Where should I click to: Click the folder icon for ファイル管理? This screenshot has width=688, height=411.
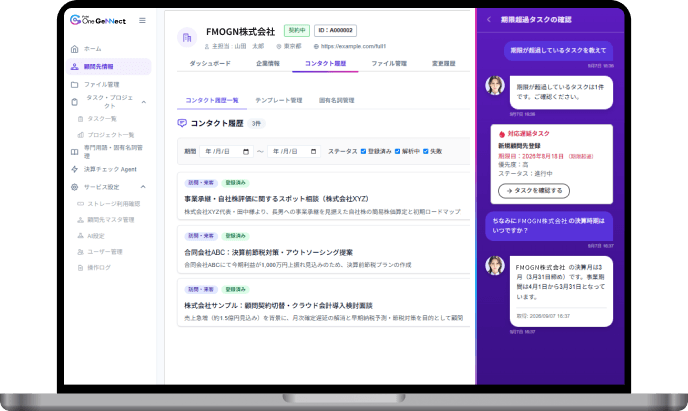coord(75,84)
